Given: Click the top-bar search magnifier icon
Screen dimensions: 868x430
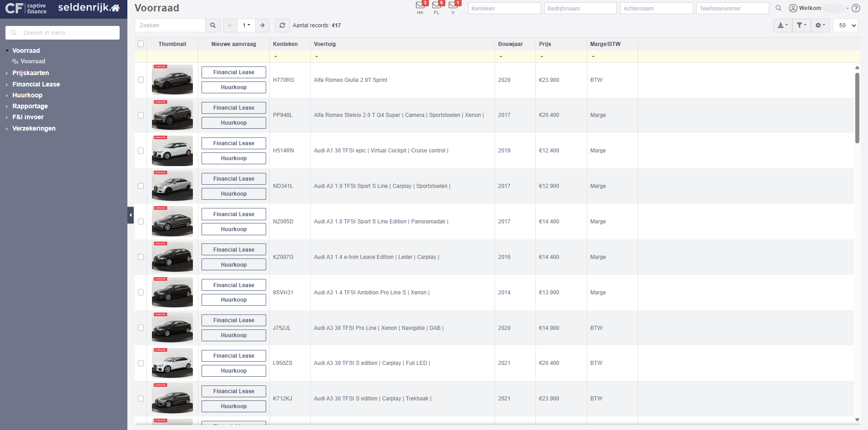Looking at the screenshot, I should [778, 8].
